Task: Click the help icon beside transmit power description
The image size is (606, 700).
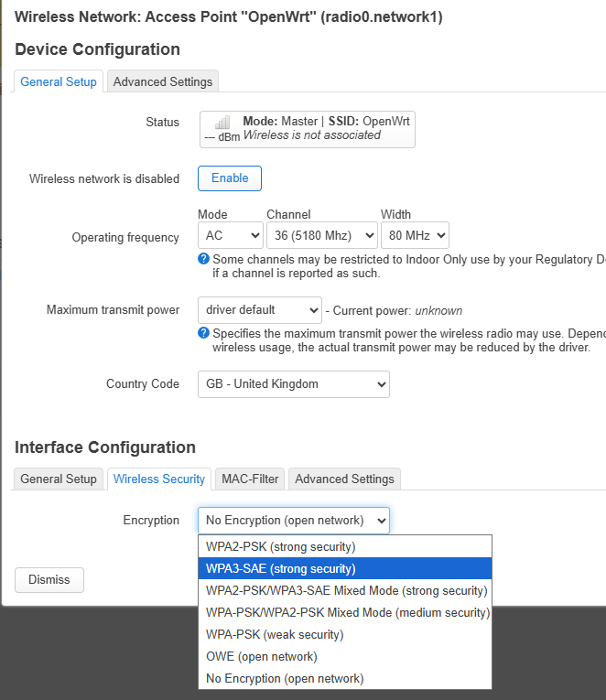Action: [x=203, y=333]
